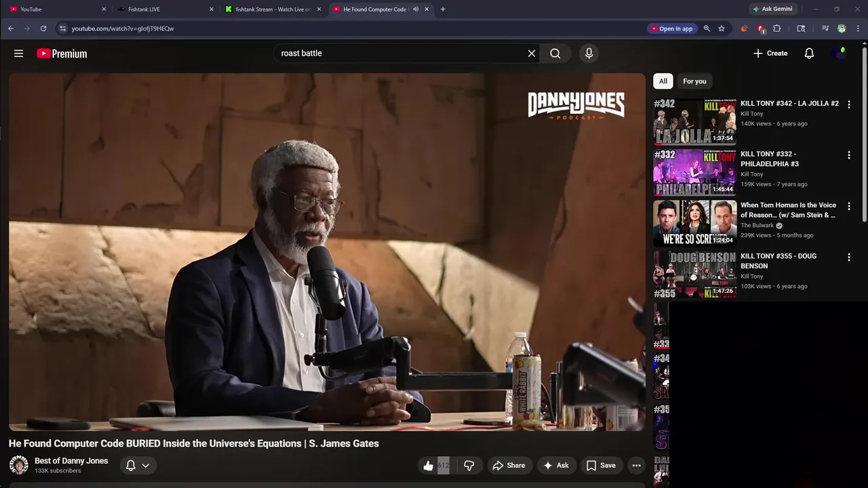Open more actions menu under the video

(636, 466)
